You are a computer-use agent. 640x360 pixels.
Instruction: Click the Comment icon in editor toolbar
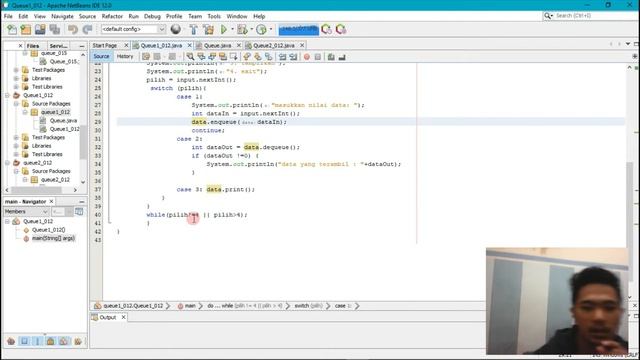tap(331, 57)
